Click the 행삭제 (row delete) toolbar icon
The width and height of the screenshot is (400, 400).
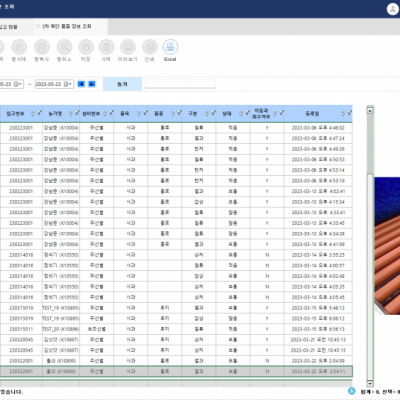pyautogui.click(x=19, y=47)
